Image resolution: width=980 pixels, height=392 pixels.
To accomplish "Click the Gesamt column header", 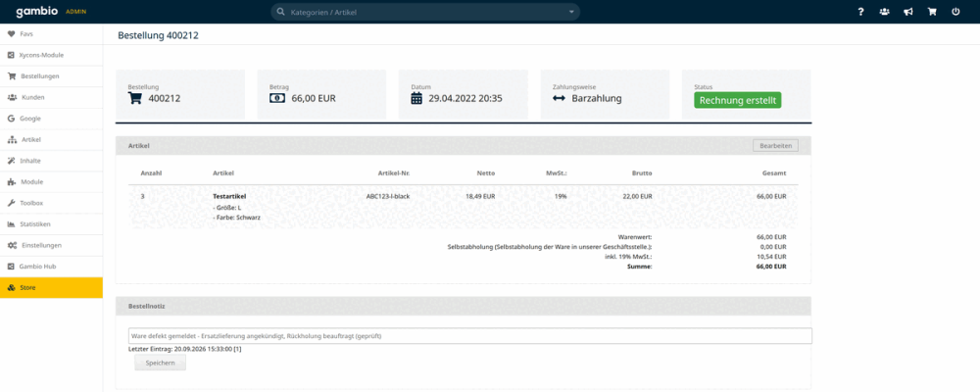I will (774, 172).
